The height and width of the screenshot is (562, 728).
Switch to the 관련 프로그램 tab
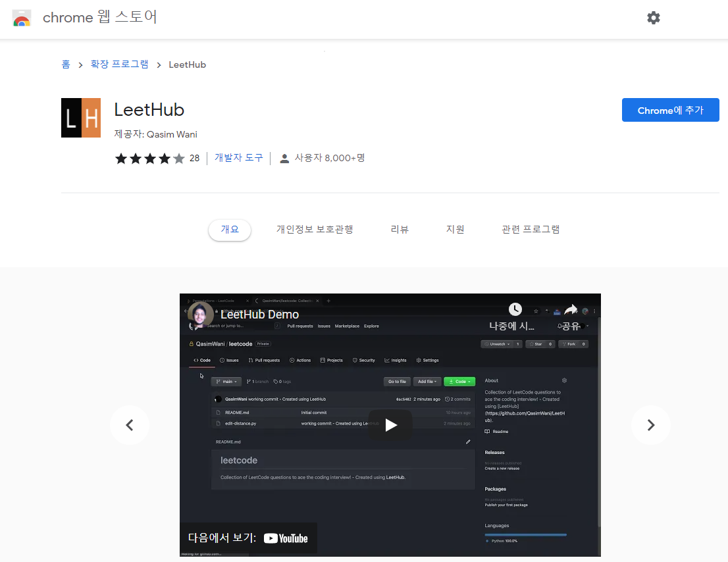pos(531,229)
